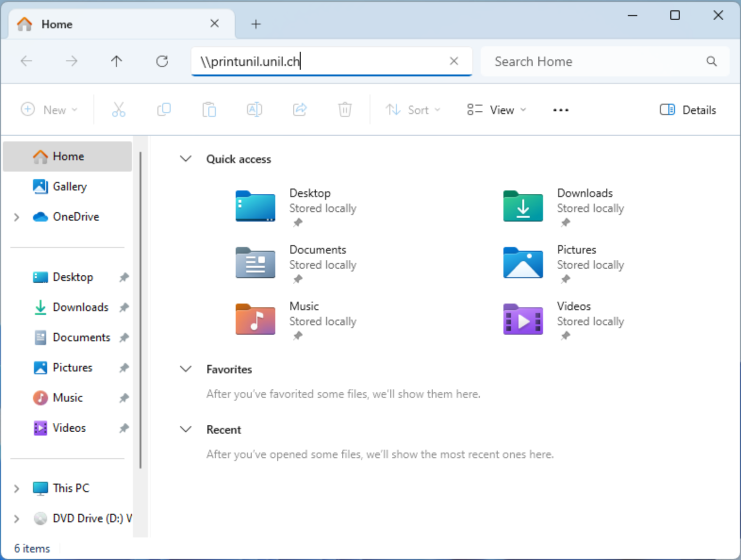741x560 pixels.
Task: Add a new tab
Action: tap(256, 24)
